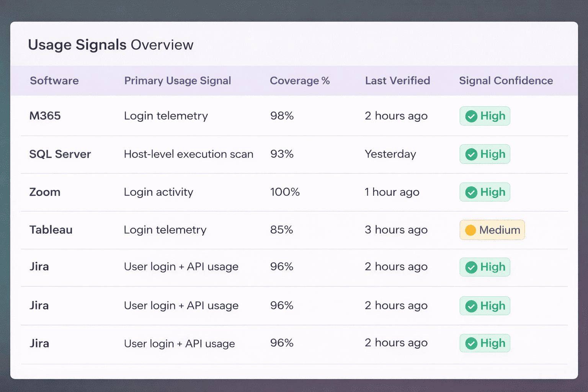The image size is (588, 392).
Task: Click the Yesterday last verified cell
Action: pos(390,154)
